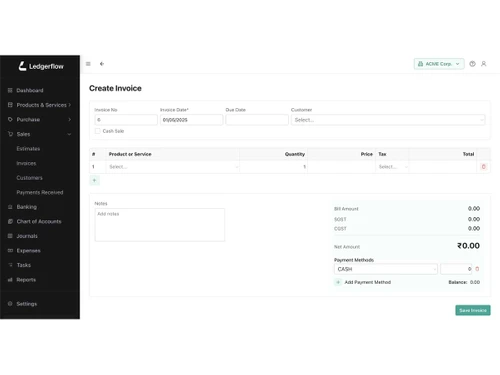
Task: Delete line item row 1 trash icon
Action: pyautogui.click(x=484, y=167)
